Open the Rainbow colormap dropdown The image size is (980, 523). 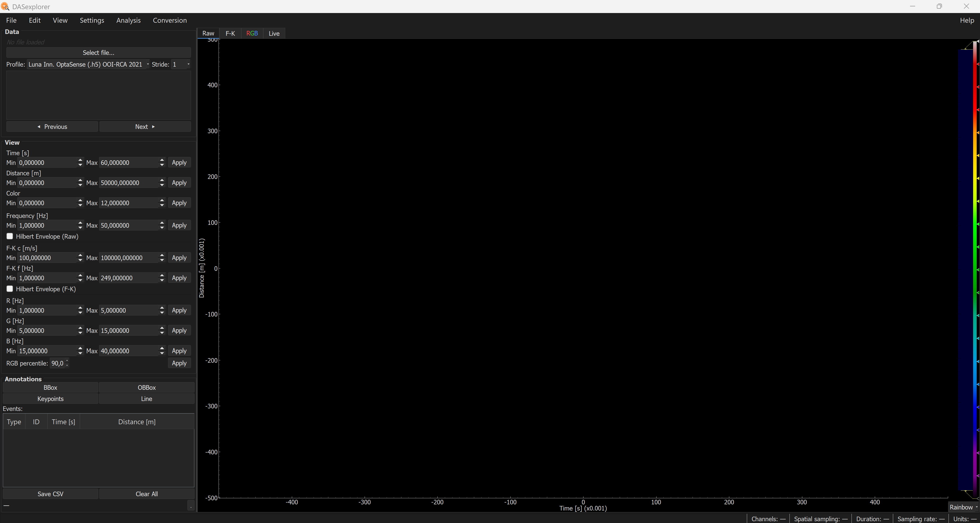pos(963,507)
